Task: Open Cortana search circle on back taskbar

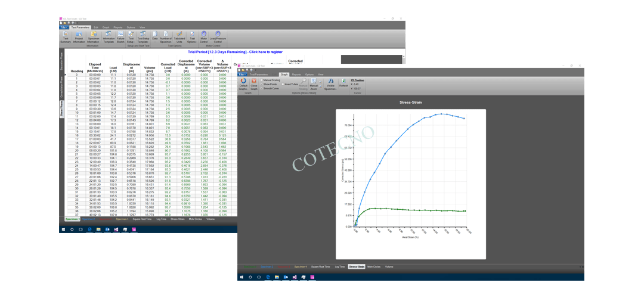Action: coord(72,230)
